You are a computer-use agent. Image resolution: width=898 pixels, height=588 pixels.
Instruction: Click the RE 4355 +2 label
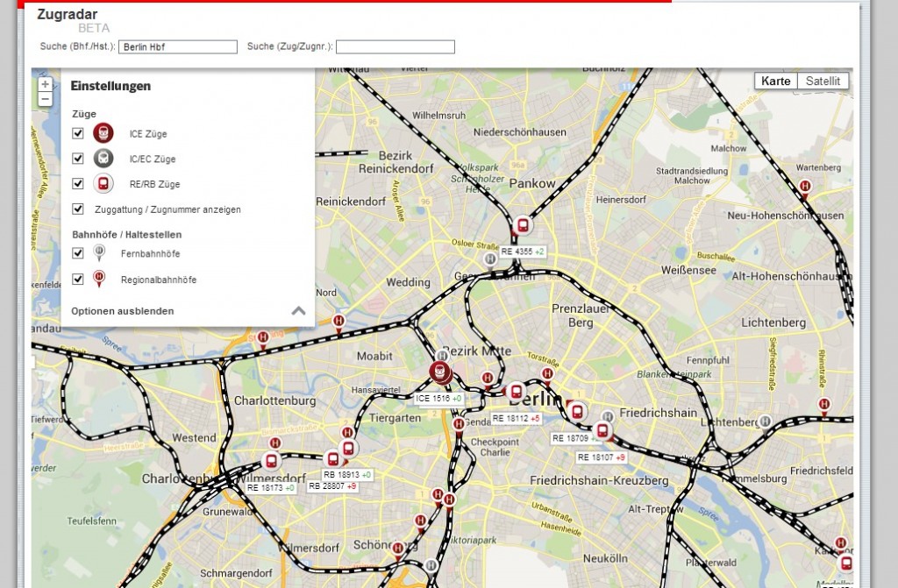(523, 251)
